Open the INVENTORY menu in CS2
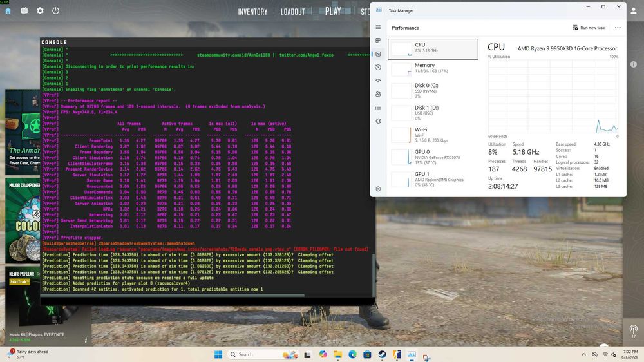Image resolution: width=644 pixels, height=362 pixels. (252, 12)
